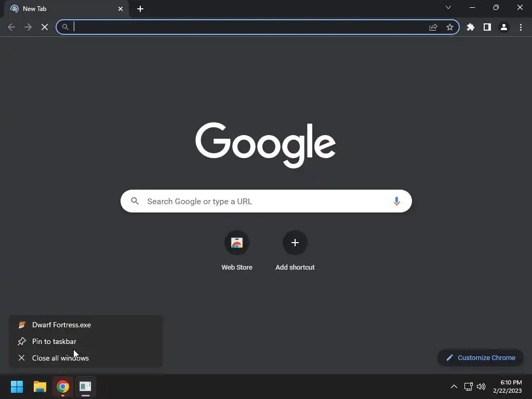Click the Forward navigation arrow

[28, 27]
